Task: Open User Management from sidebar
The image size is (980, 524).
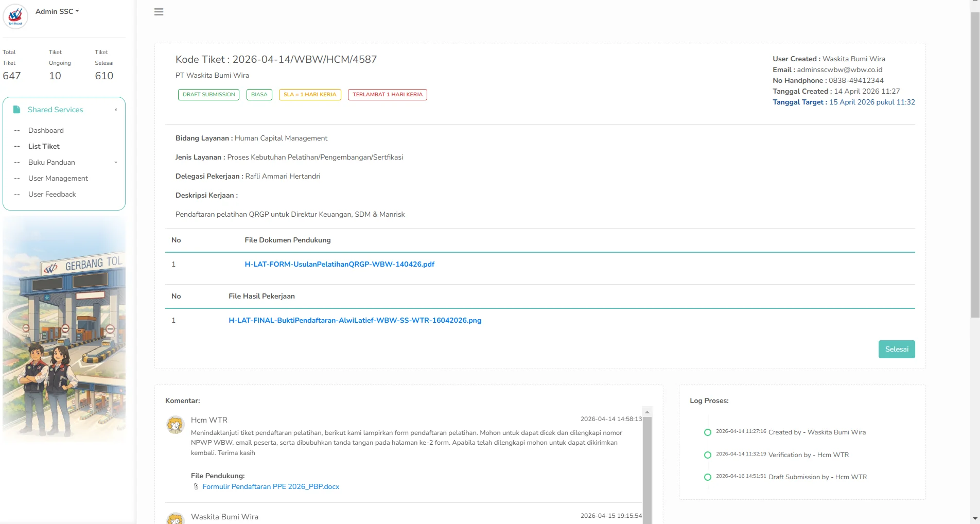Action: coord(58,178)
